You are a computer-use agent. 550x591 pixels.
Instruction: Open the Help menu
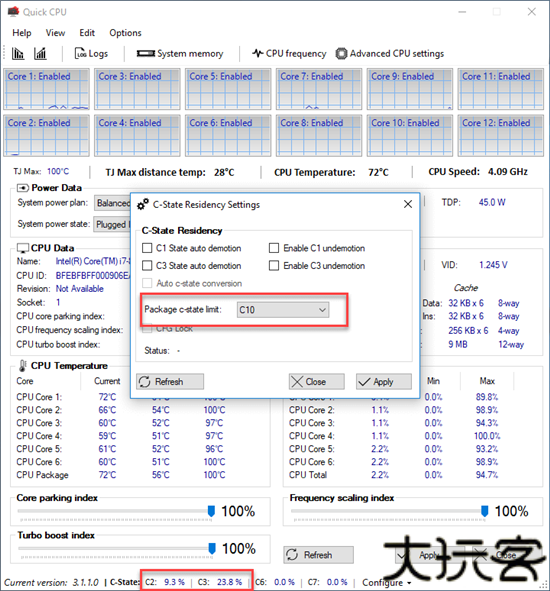[22, 33]
